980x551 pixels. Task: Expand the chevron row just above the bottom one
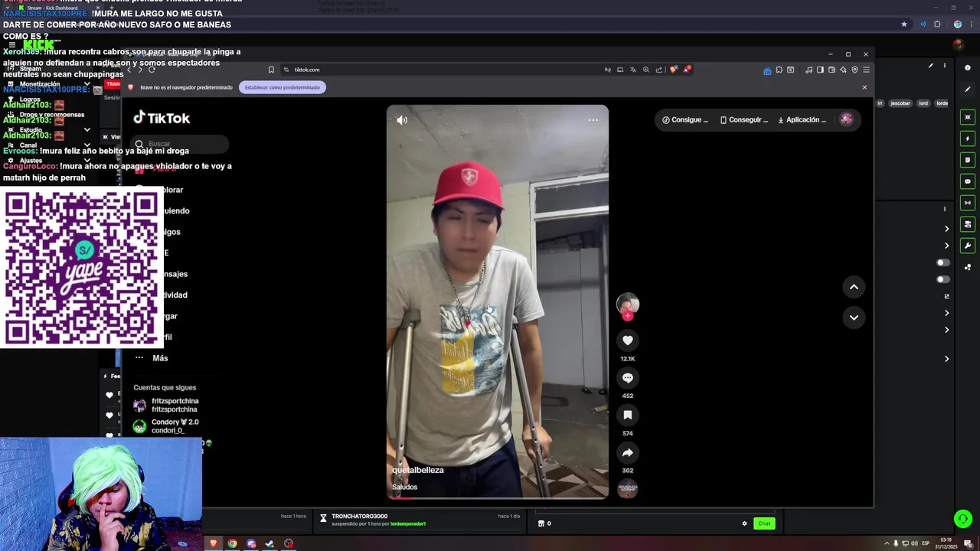click(x=946, y=330)
